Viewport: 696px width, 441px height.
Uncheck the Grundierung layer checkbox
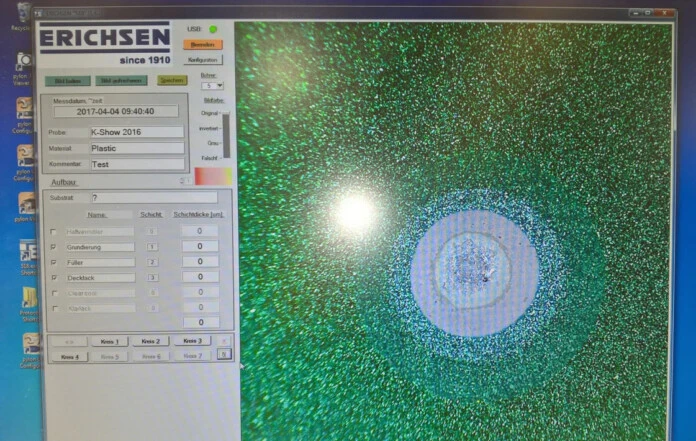[53, 247]
